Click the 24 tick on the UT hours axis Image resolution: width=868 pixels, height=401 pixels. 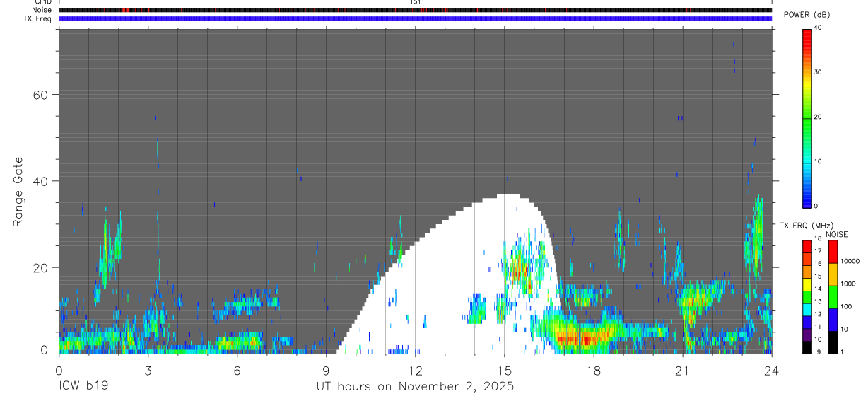tap(771, 371)
